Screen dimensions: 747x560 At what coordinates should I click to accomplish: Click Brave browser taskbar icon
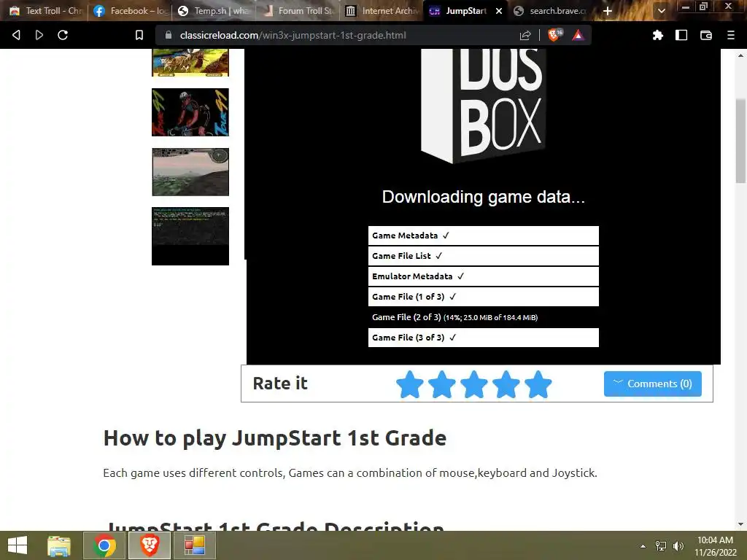149,545
